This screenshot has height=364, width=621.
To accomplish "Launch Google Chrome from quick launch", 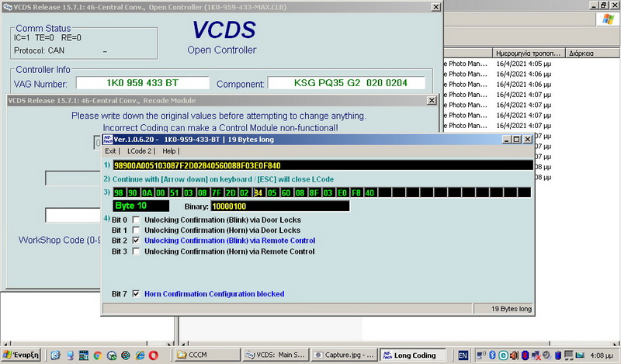I will point(98,355).
